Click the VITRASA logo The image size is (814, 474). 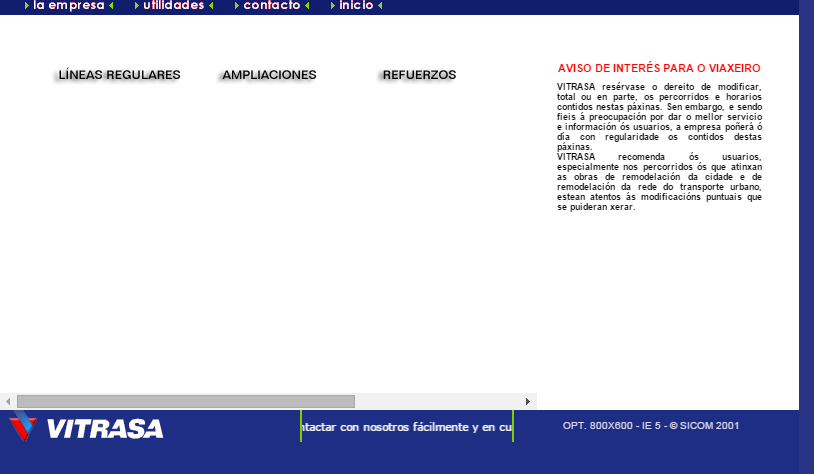pyautogui.click(x=87, y=427)
